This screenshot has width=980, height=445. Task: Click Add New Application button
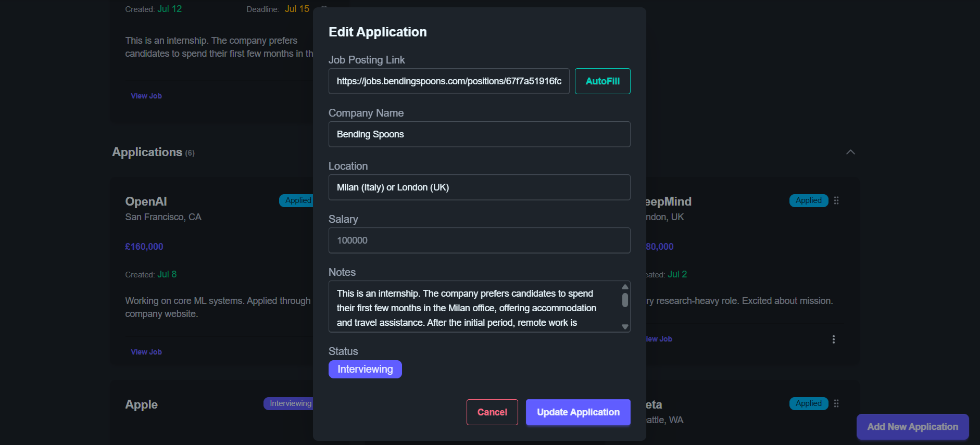click(x=912, y=427)
